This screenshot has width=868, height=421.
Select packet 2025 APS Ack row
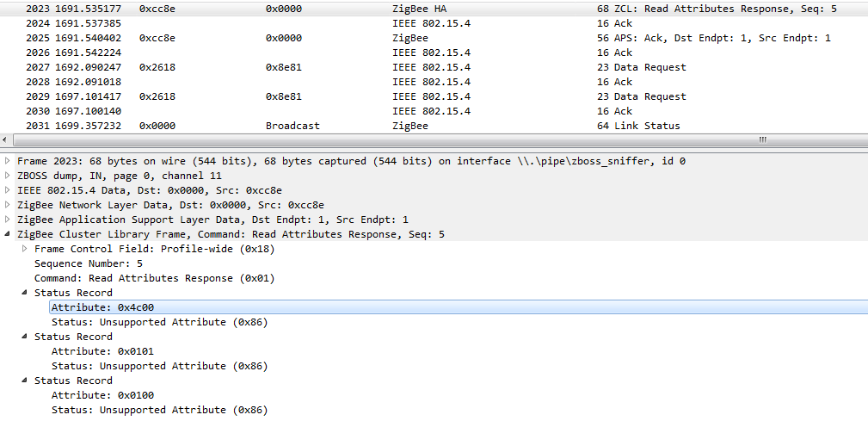point(434,38)
